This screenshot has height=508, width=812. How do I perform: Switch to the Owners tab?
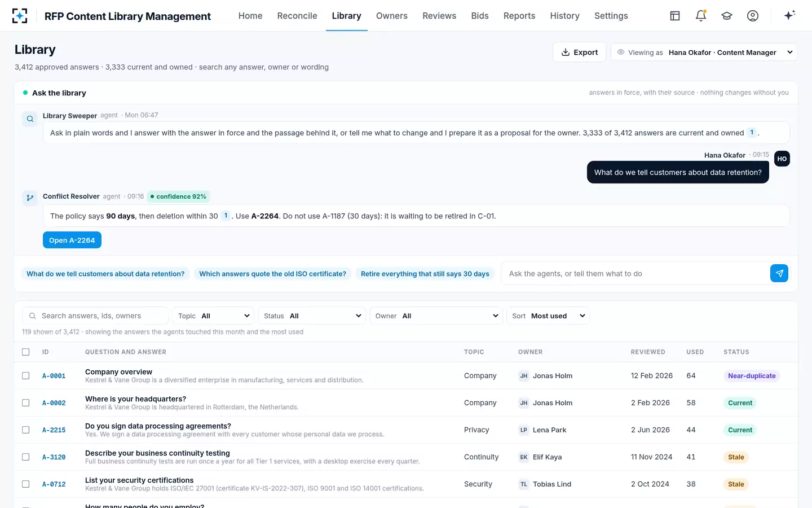(392, 16)
